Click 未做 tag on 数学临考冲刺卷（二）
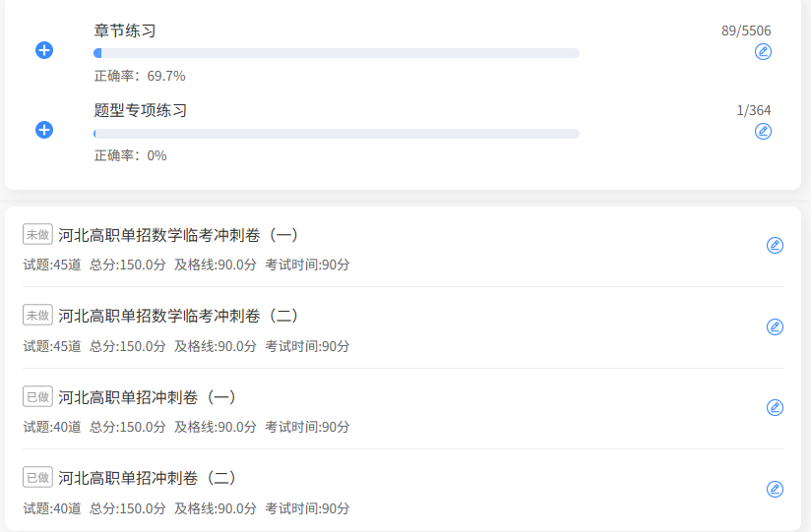Image resolution: width=811 pixels, height=532 pixels. [x=37, y=315]
